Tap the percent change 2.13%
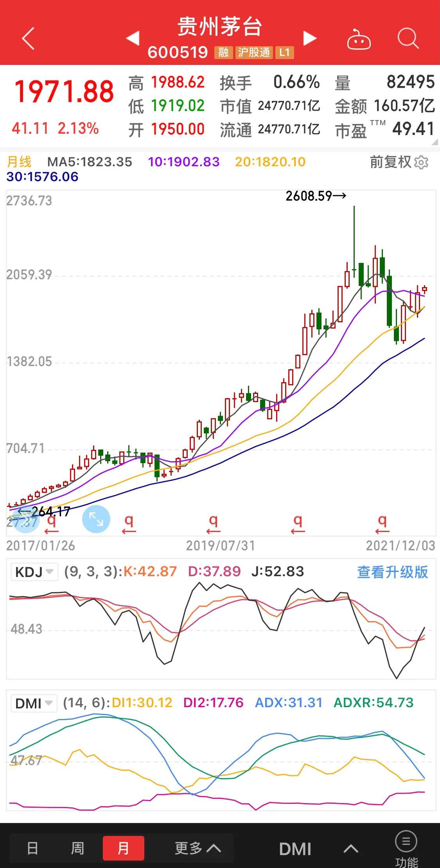Viewport: 440px width, 868px height. 78,128
